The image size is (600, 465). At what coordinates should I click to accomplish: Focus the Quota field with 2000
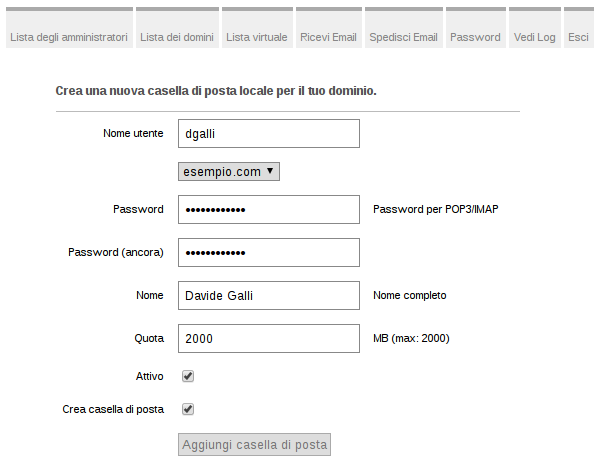(268, 339)
